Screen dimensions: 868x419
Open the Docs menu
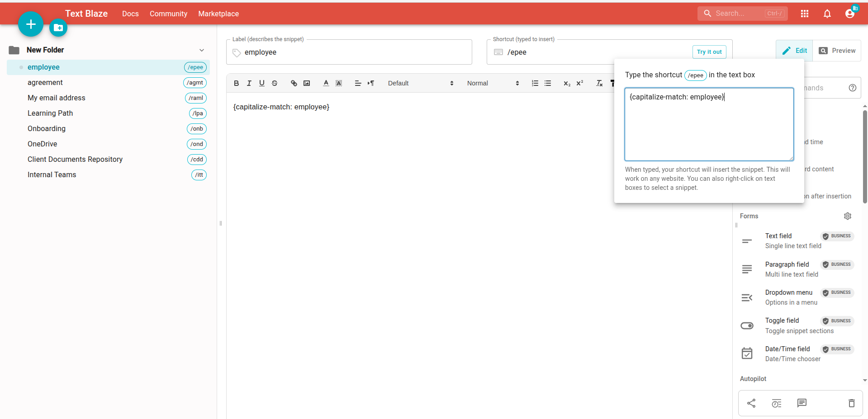click(x=130, y=14)
